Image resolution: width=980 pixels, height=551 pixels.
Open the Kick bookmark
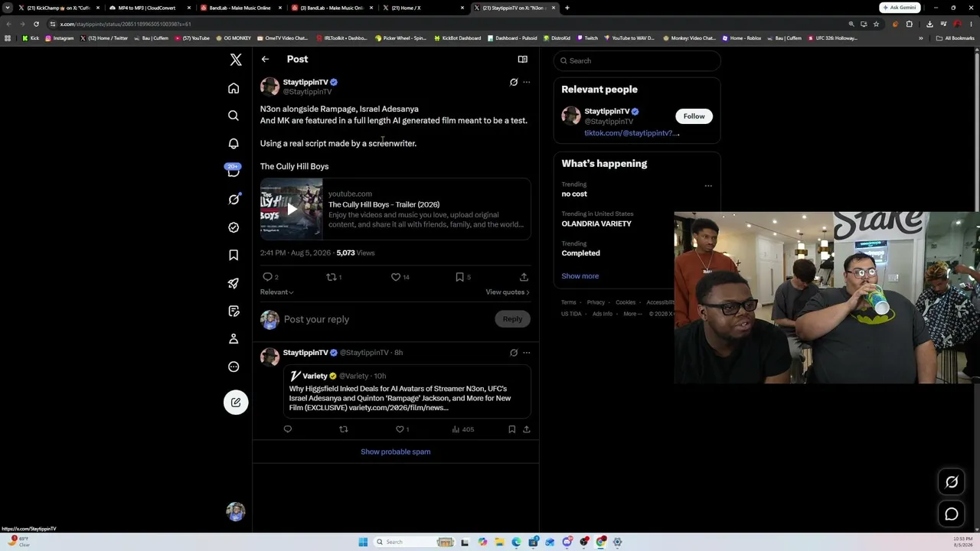point(31,38)
